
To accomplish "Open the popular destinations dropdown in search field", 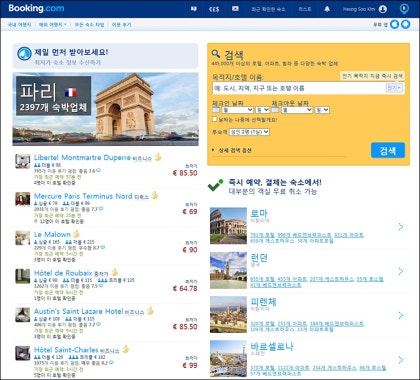I will pos(394,88).
